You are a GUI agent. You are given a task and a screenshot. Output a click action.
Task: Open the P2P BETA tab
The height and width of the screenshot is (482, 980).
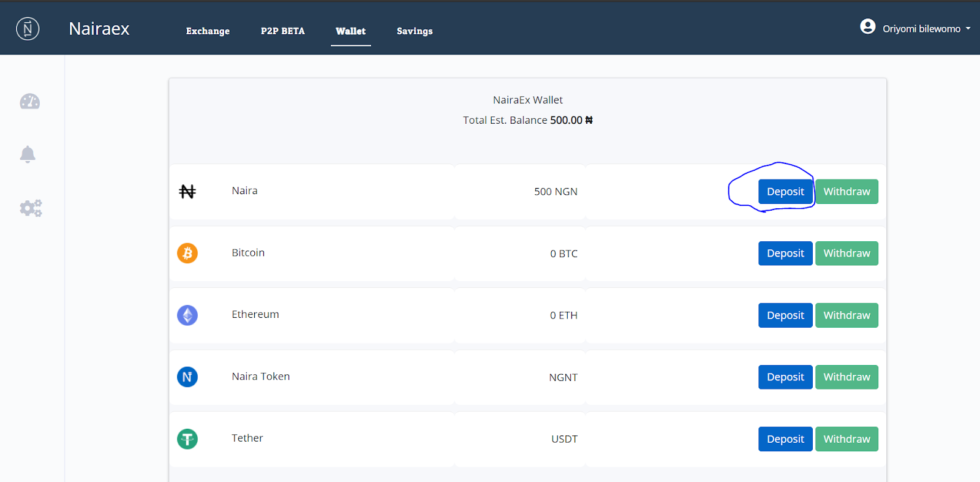coord(283,31)
